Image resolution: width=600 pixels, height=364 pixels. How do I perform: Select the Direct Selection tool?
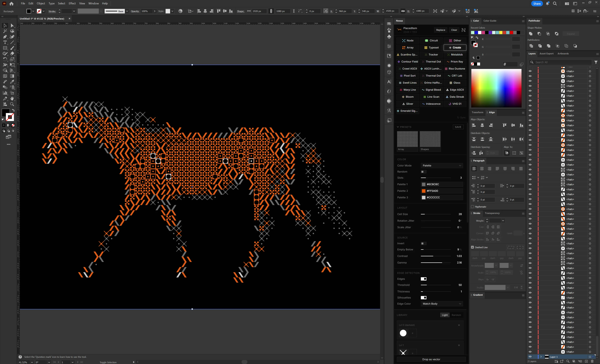coord(12,26)
